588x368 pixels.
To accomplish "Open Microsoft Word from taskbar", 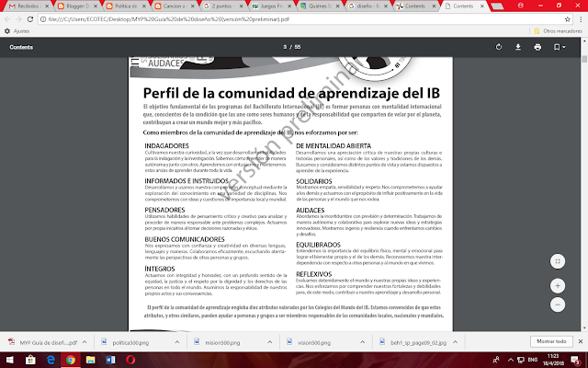I will 110,360.
